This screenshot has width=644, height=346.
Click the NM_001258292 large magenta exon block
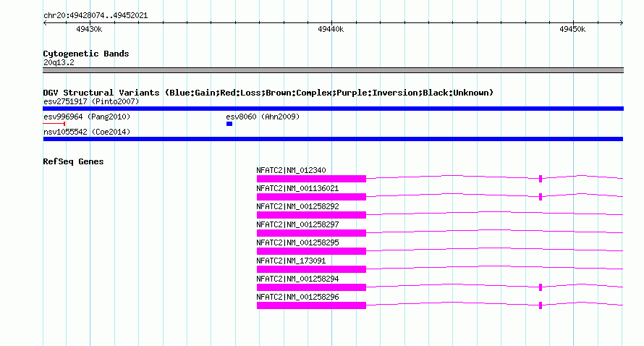click(311, 215)
